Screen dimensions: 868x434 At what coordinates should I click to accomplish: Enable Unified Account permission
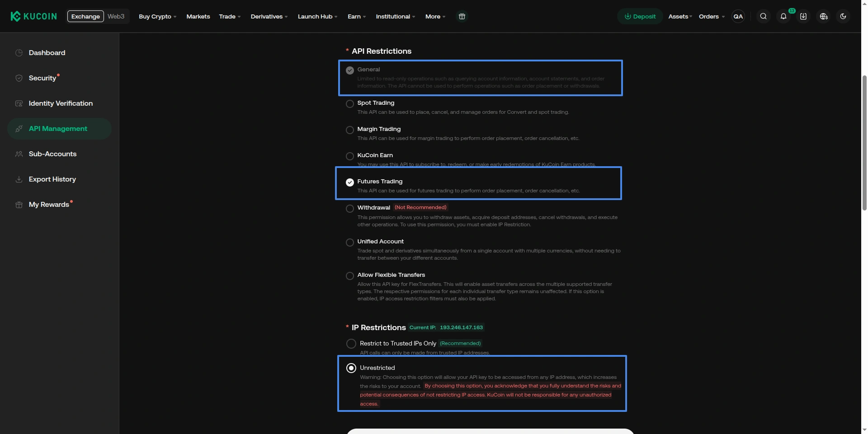point(350,243)
